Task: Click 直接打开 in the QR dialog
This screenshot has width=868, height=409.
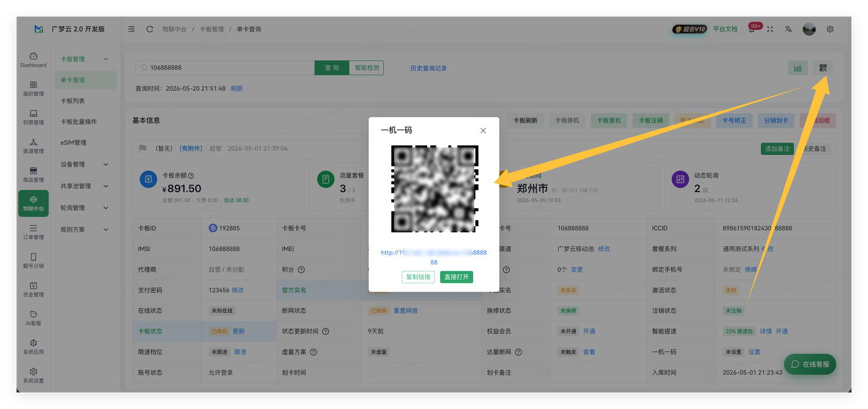Action: click(x=456, y=277)
